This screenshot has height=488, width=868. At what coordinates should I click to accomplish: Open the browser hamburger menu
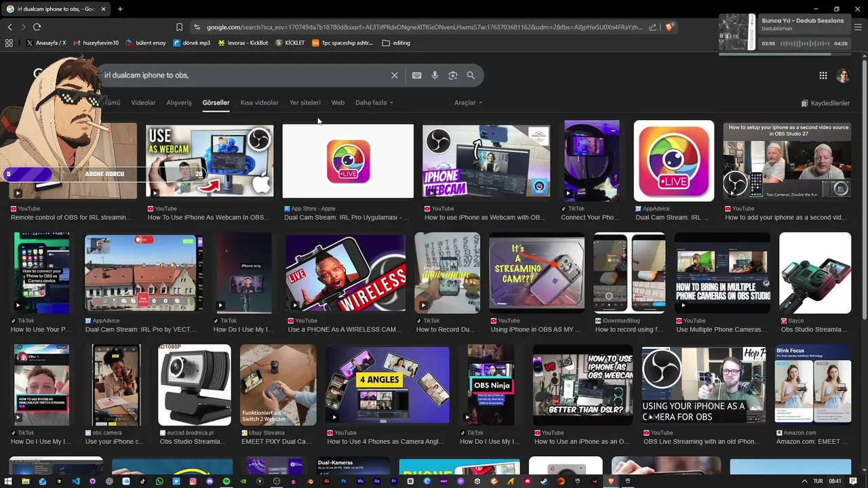pyautogui.click(x=858, y=27)
